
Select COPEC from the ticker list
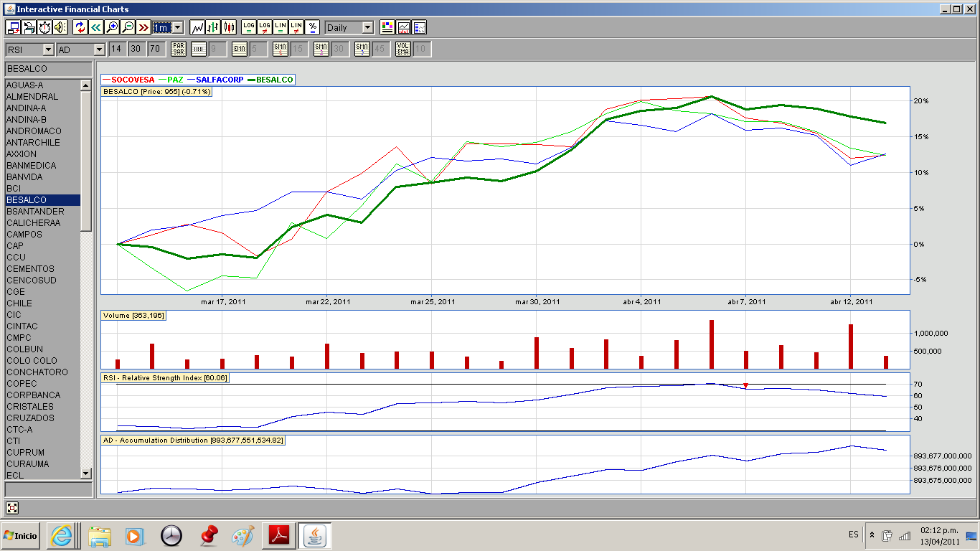click(22, 384)
